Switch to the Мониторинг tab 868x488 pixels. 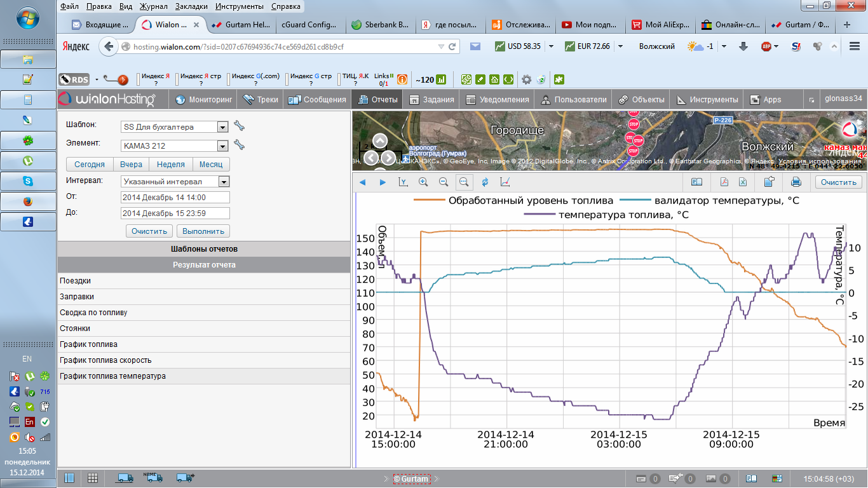pos(204,100)
